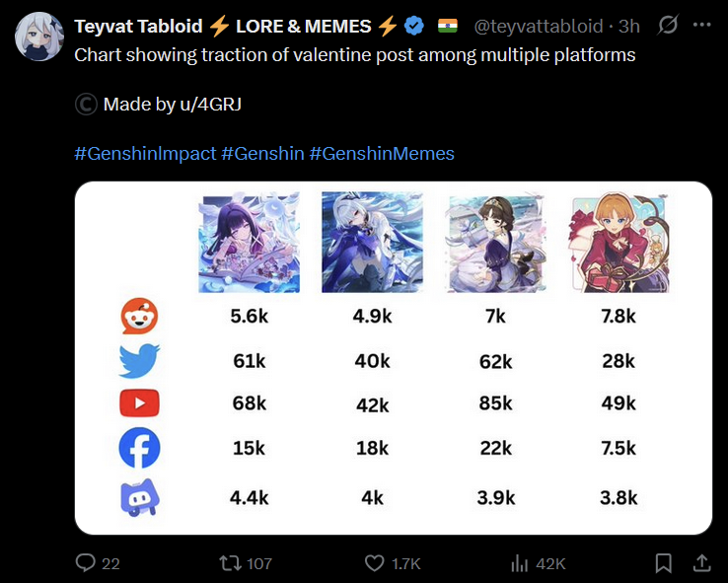Viewport: 728px width, 583px height.
Task: Like the post with heart icon
Action: coord(374,563)
